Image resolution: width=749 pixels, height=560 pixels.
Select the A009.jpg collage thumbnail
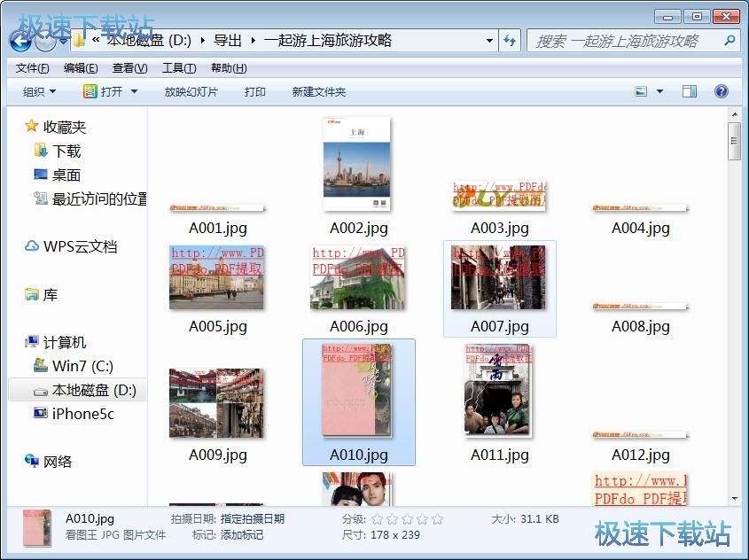coord(216,403)
